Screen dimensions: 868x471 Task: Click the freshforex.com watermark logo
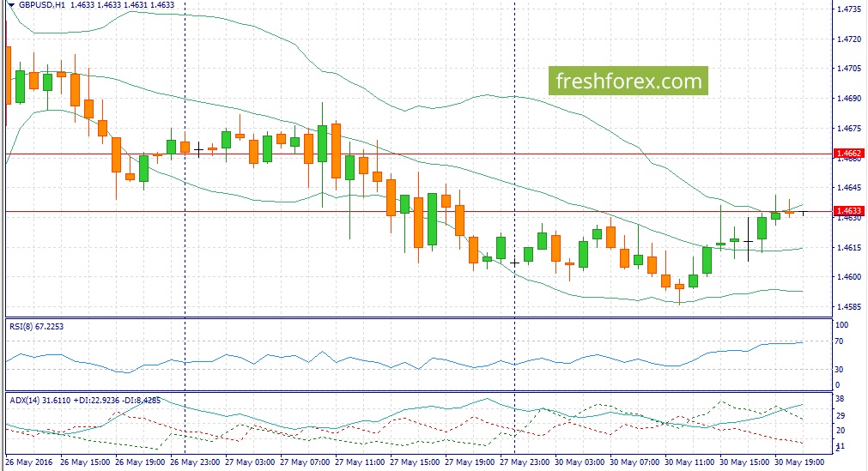[628, 81]
